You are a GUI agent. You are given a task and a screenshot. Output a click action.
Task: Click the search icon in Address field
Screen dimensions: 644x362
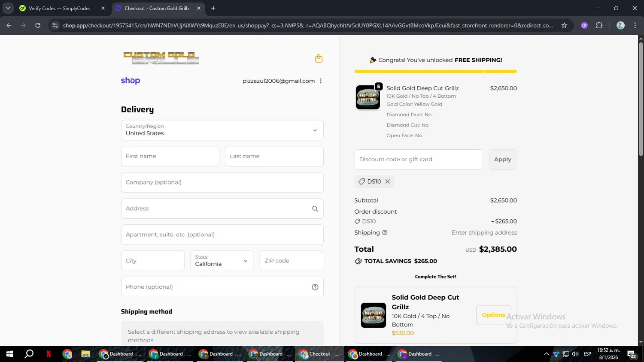coord(315,209)
